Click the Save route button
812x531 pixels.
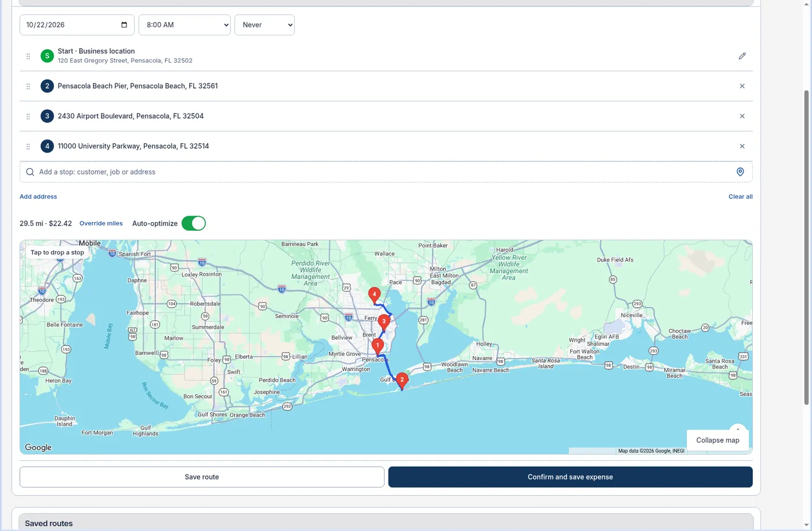tap(202, 477)
